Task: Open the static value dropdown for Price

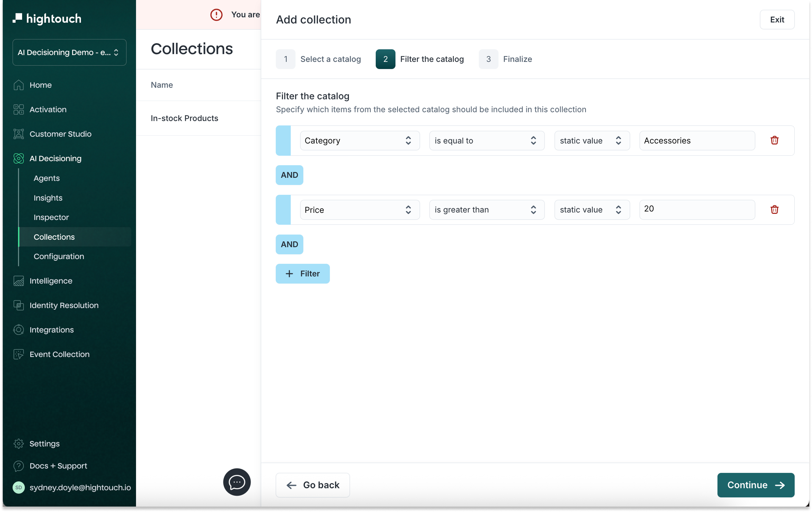Action: pyautogui.click(x=591, y=209)
